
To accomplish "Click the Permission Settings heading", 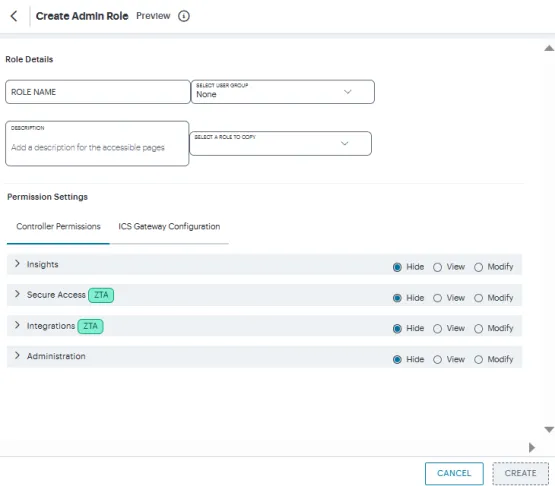I will coord(47,197).
